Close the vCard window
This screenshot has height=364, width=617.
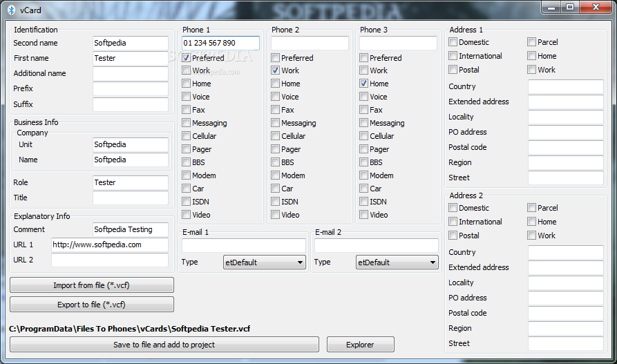(x=596, y=8)
